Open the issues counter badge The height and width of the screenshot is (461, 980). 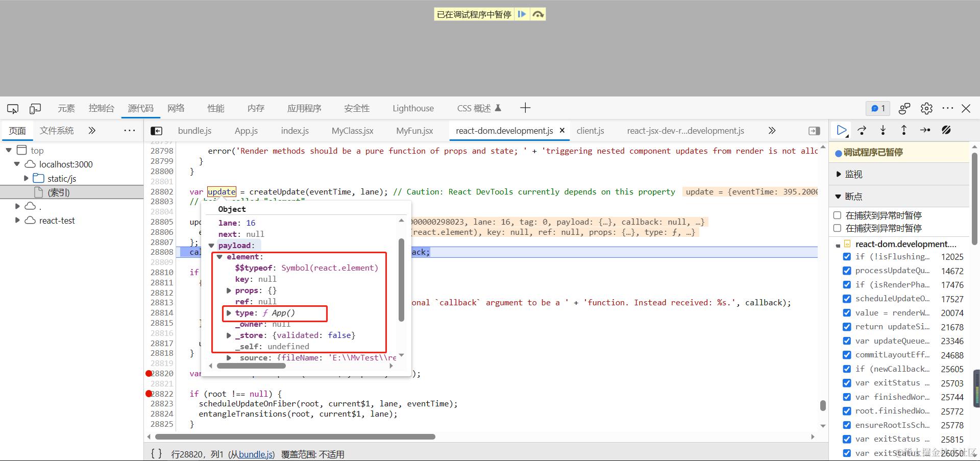pos(878,108)
